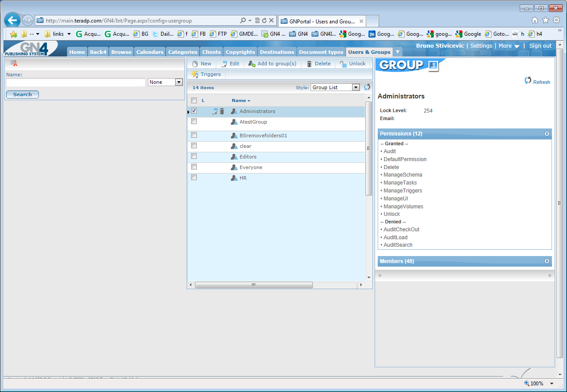This screenshot has width=567, height=392.
Task: Click the Unlock toolbar icon
Action: coord(343,64)
